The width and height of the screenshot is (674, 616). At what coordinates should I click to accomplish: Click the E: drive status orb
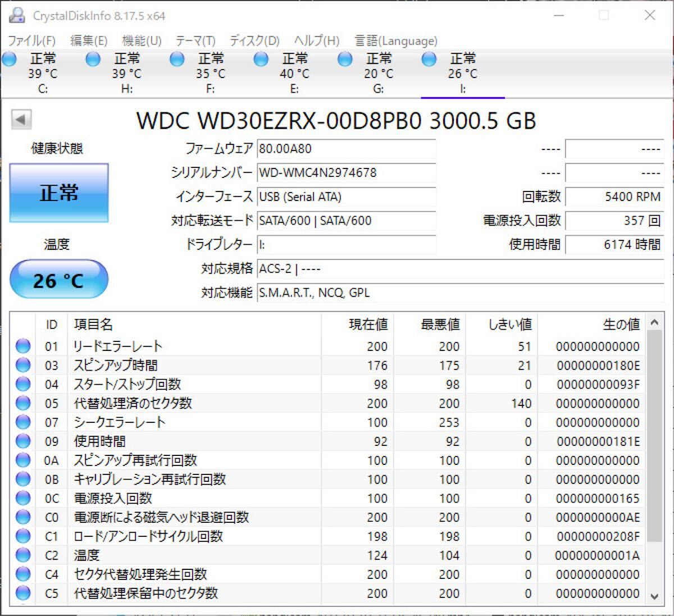(x=261, y=59)
